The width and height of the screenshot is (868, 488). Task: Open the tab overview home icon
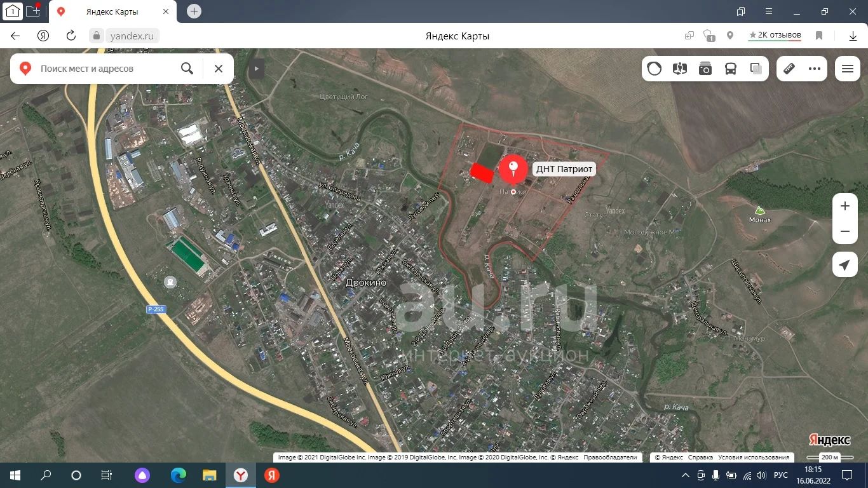[x=13, y=11]
